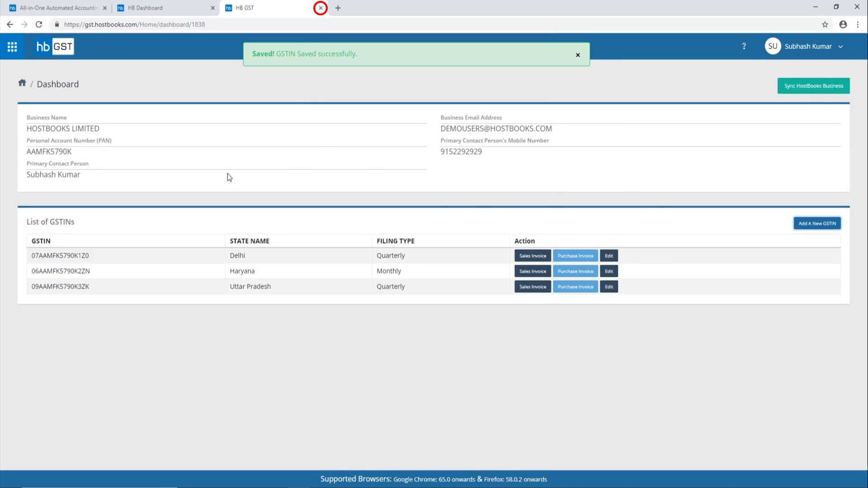Click Add A New GSTIN button
This screenshot has height=488, width=868.
click(817, 223)
